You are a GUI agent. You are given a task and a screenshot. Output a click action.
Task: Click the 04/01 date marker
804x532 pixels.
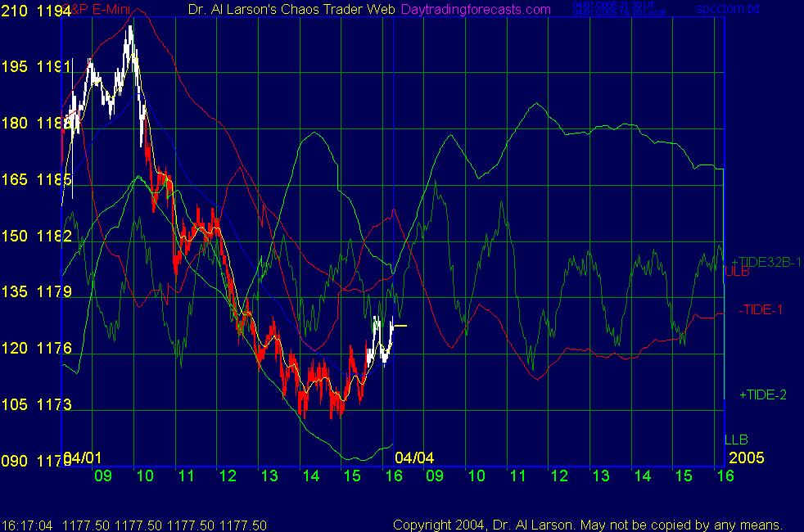83,457
